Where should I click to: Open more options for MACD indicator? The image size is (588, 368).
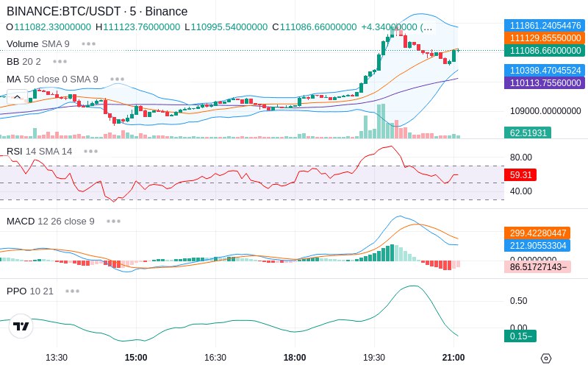click(x=114, y=222)
